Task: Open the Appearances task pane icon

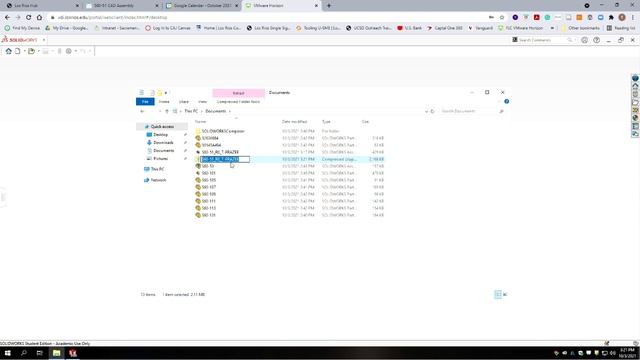Action: click(x=635, y=118)
